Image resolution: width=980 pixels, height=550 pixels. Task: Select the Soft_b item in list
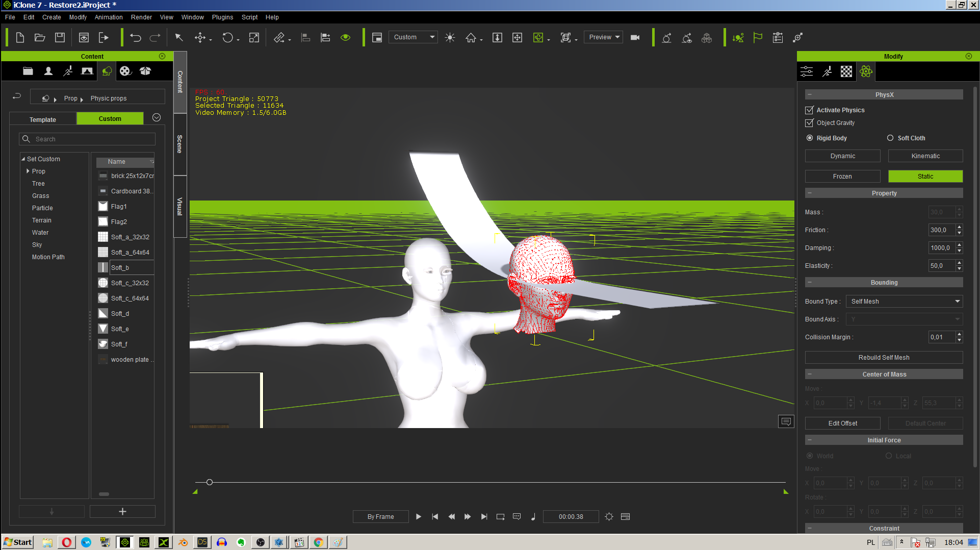coord(125,267)
